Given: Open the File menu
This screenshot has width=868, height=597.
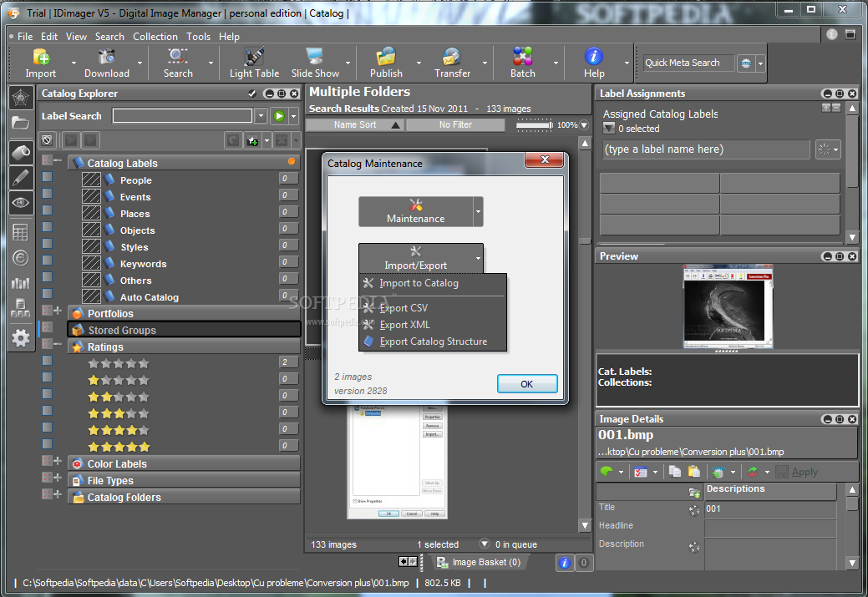Looking at the screenshot, I should tap(25, 37).
